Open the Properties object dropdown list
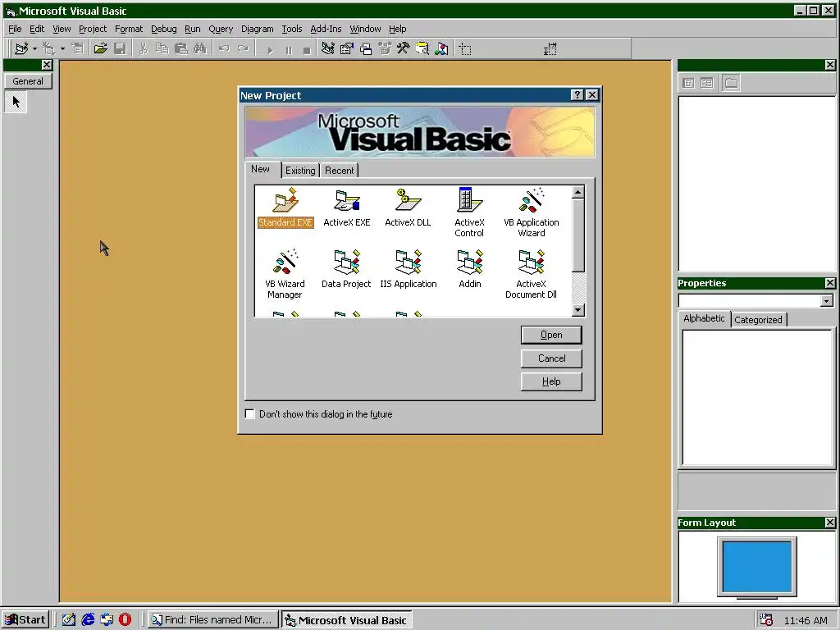 tap(827, 301)
